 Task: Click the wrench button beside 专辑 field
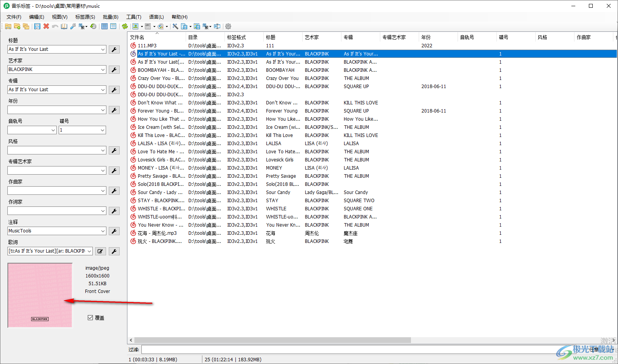(x=114, y=90)
